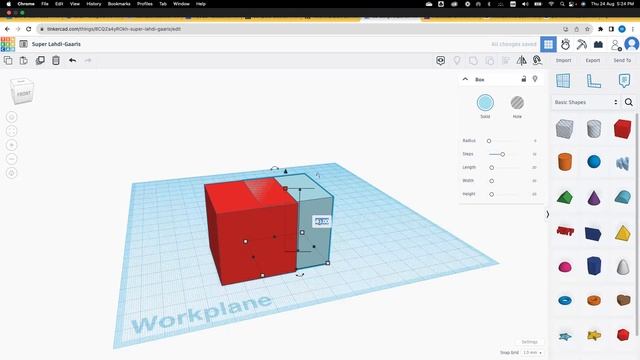This screenshot has height=360, width=640.
Task: Collapse the Box inspector panel chevron
Action: coord(465,79)
